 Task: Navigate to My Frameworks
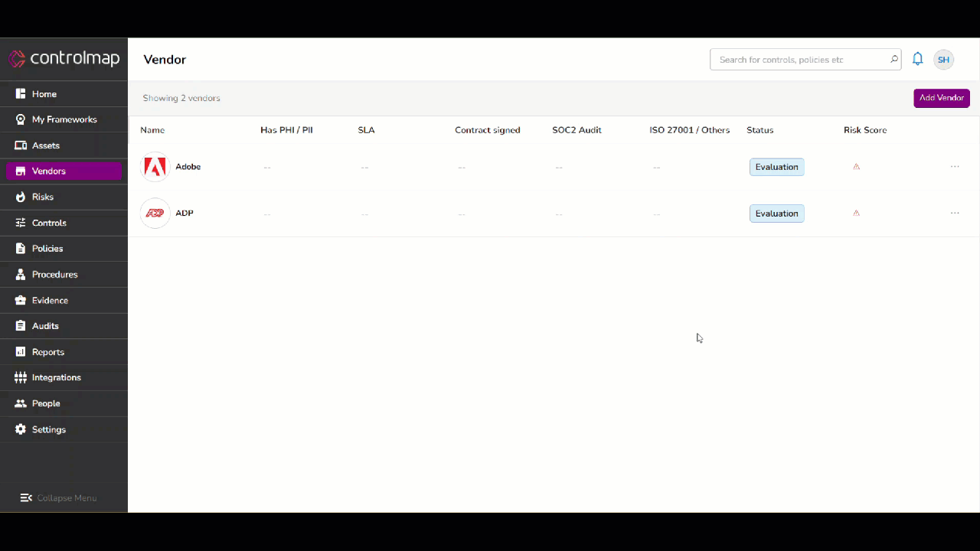[64, 119]
